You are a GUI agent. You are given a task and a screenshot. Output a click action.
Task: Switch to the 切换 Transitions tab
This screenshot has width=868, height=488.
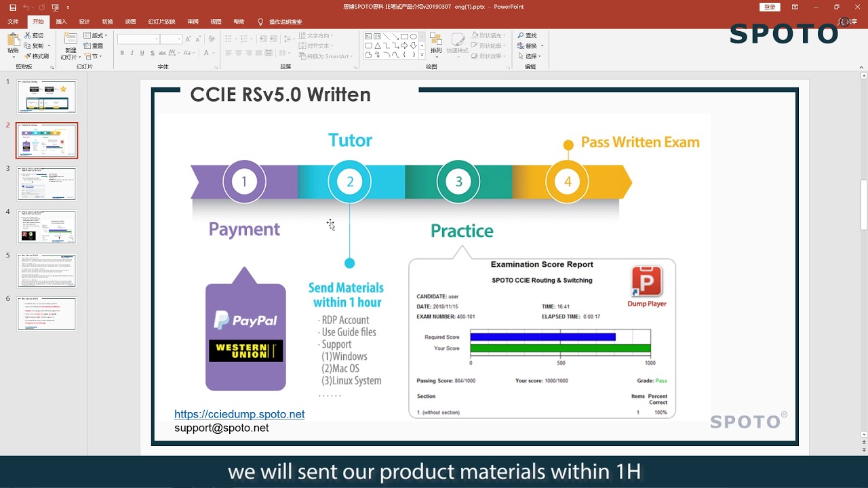107,22
